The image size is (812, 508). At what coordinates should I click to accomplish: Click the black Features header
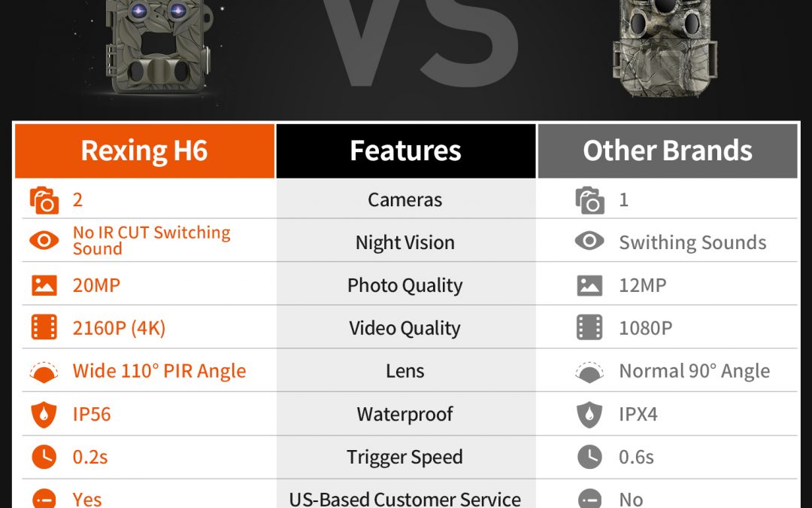[x=405, y=151]
